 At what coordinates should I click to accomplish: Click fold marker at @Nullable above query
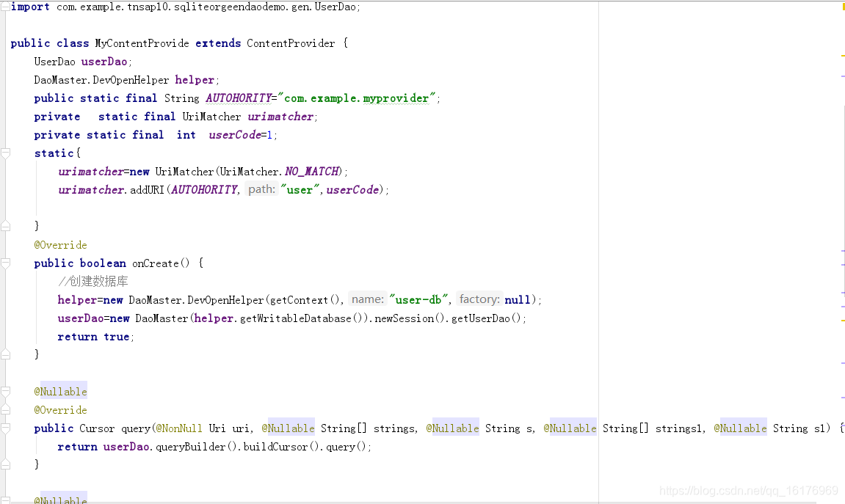(5, 392)
